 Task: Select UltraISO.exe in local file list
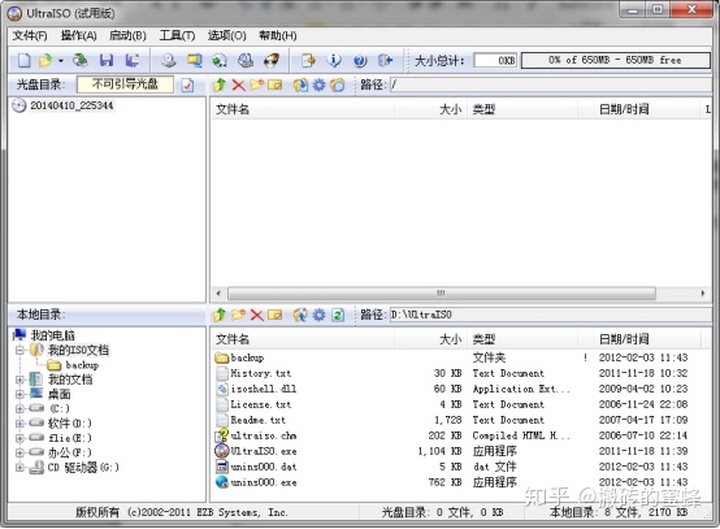(x=264, y=451)
